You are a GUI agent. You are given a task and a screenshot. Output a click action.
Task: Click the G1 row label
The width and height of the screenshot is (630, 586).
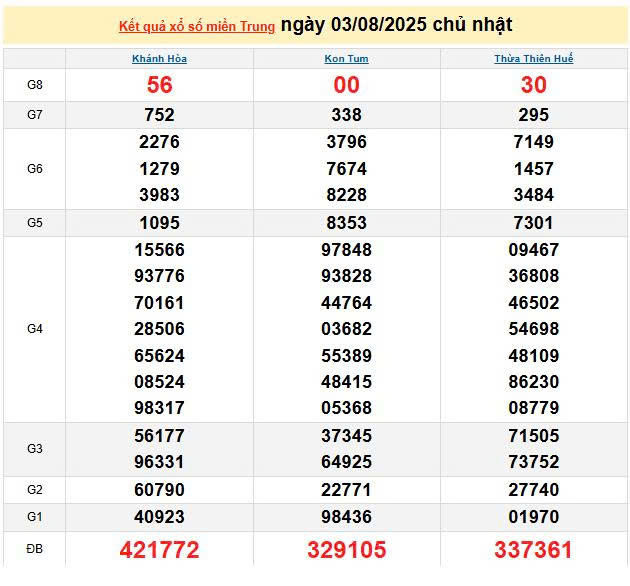[x=35, y=516]
